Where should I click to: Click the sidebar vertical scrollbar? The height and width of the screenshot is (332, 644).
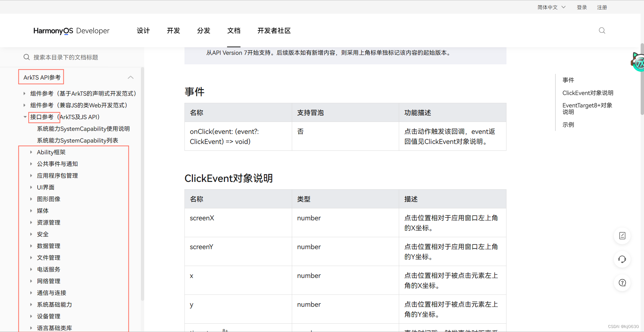click(142, 184)
